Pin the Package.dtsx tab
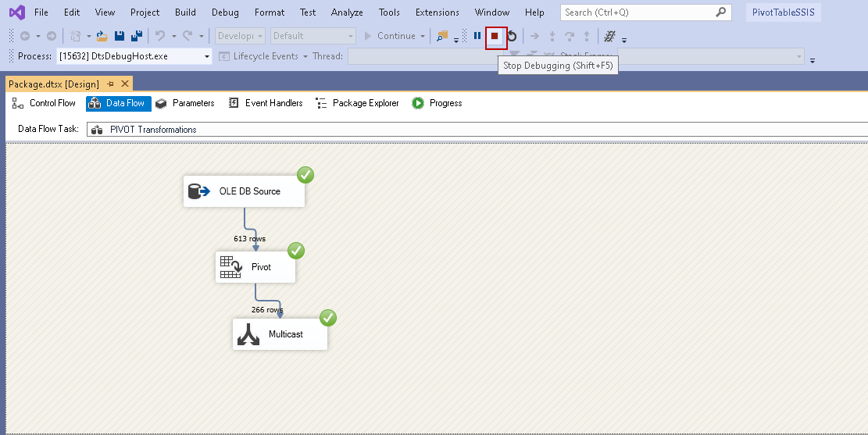Viewport: 868px width, 435px height. tap(111, 84)
